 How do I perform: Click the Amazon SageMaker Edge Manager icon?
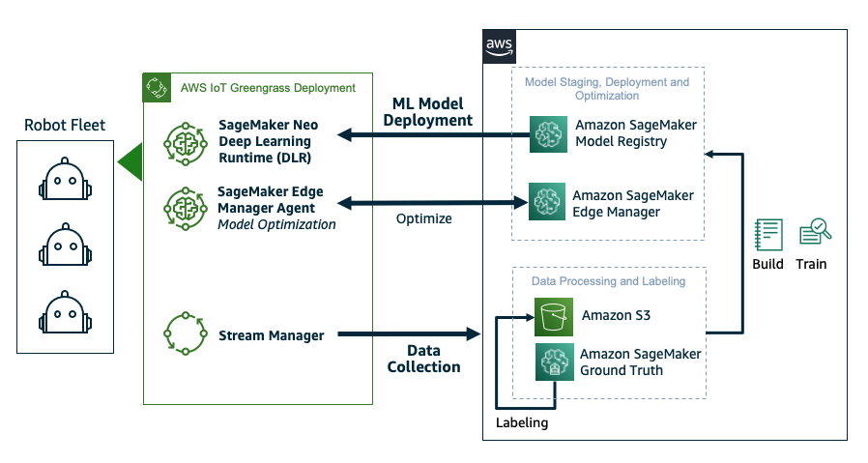[547, 202]
